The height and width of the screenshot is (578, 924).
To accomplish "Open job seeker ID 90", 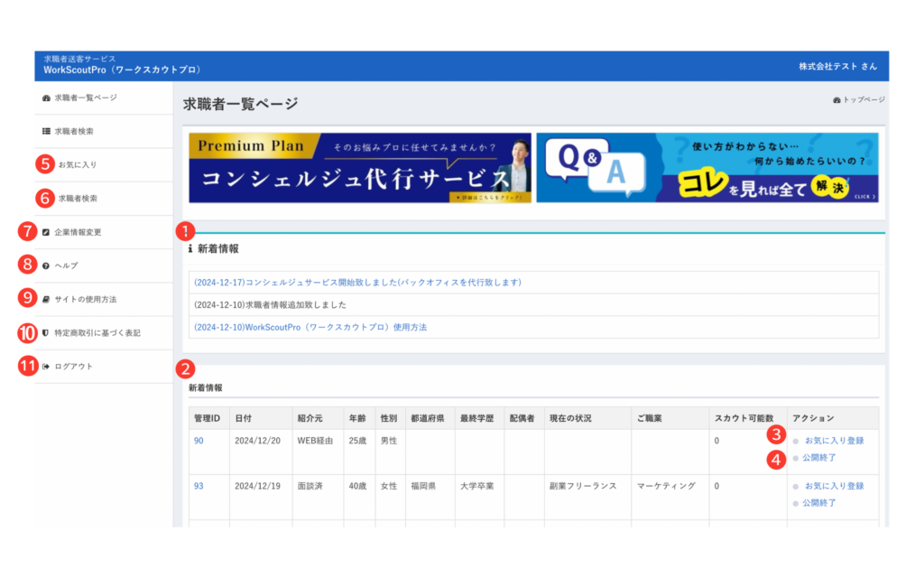I will coord(199,441).
